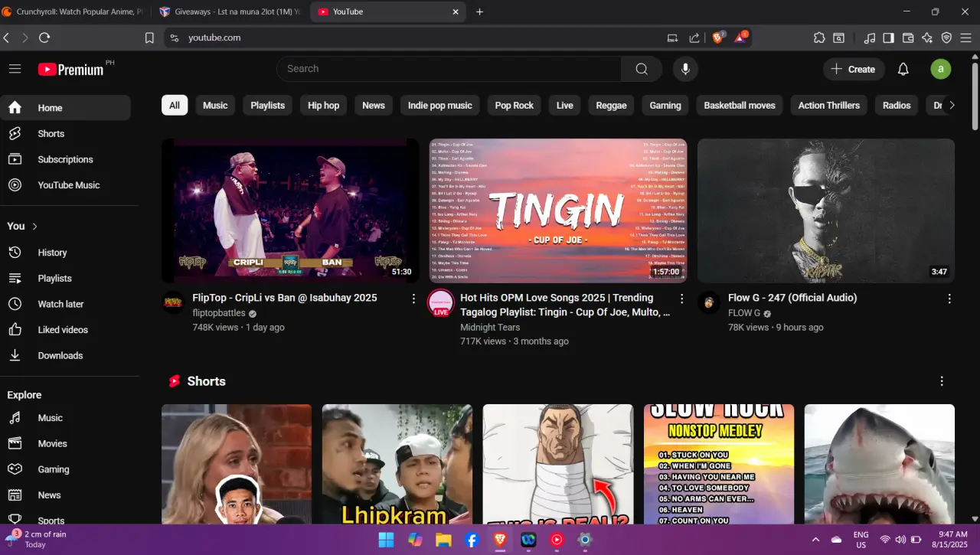Toggle the browser sidebar panel
Screen dimensions: 980x555
pos(889,38)
